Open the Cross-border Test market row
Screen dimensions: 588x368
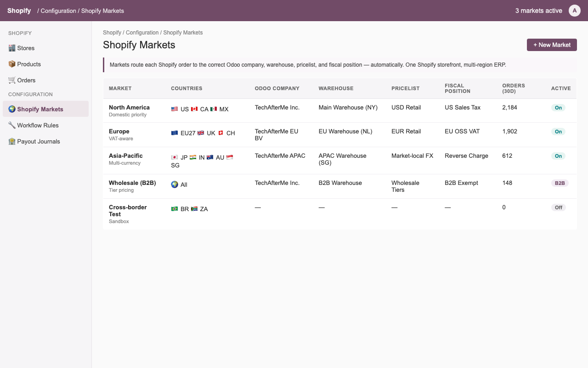point(340,214)
